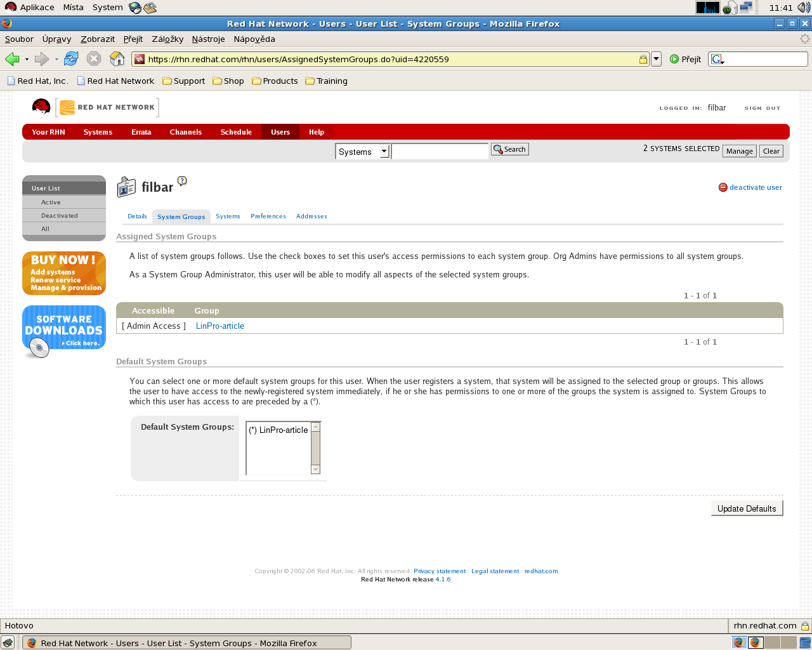The width and height of the screenshot is (812, 650).
Task: Clear the selected systems
Action: pos(771,151)
